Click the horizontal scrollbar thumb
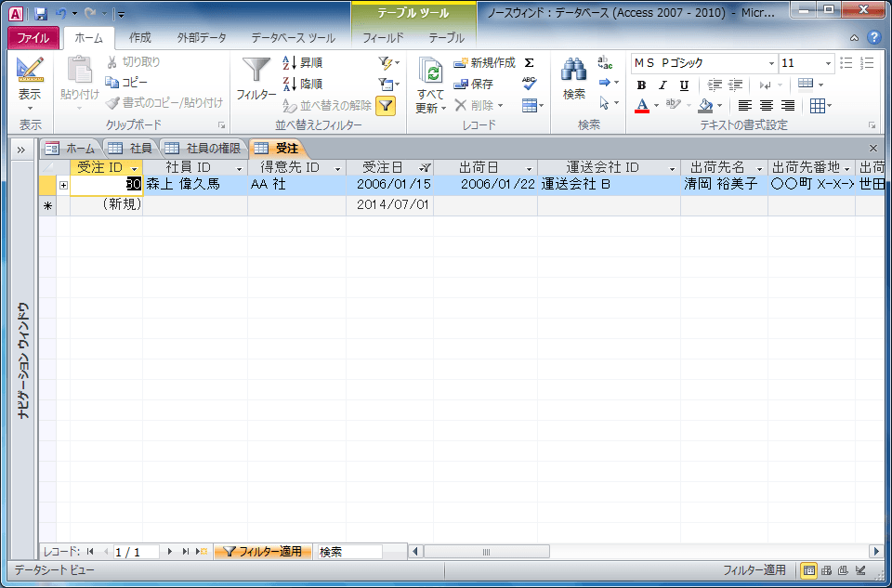 point(486,552)
